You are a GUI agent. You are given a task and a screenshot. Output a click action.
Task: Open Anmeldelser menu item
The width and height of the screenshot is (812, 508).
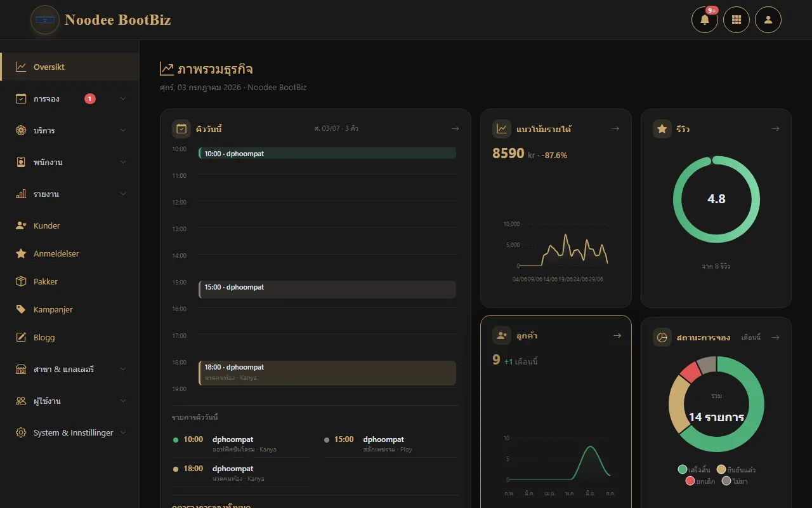tap(70, 253)
